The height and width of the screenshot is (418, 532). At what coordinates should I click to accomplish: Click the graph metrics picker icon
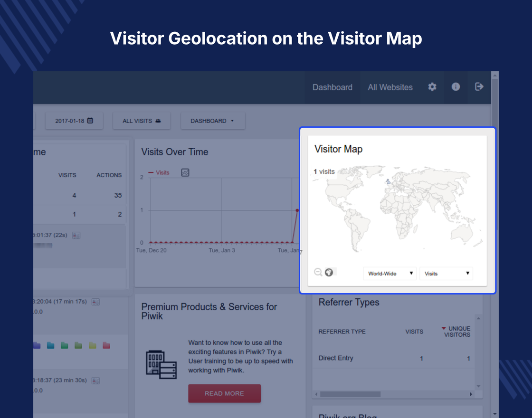[185, 172]
